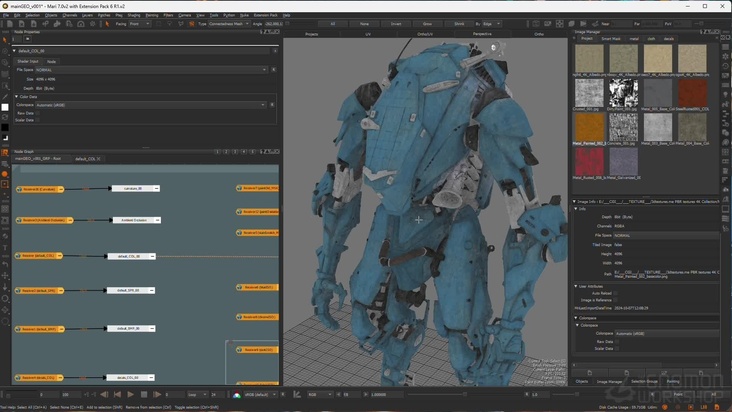Screen dimensions: 732x412
Task: Click the orange selection mode icon before Type
Action: [191, 24]
